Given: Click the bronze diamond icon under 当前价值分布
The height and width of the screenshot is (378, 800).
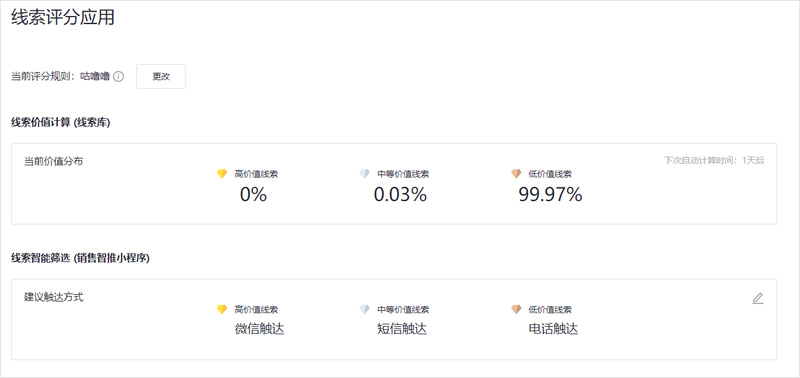Looking at the screenshot, I should point(516,174).
